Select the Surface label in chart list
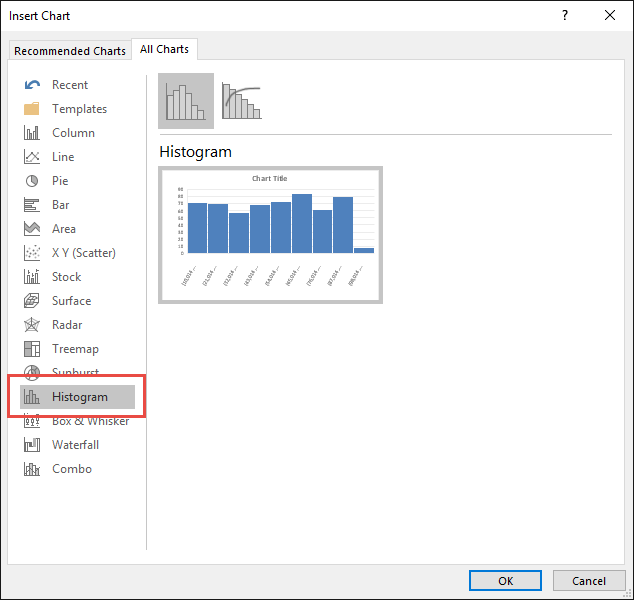Image resolution: width=634 pixels, height=600 pixels. pos(72,301)
